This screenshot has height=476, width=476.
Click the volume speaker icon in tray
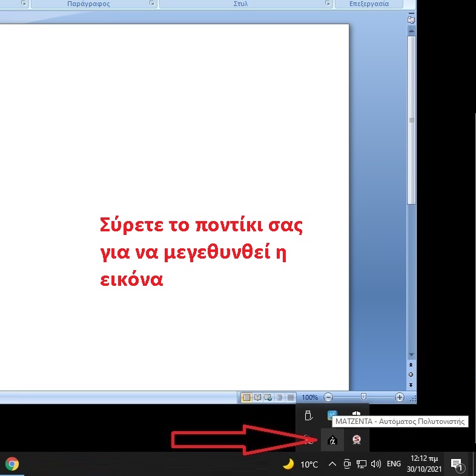coord(376,464)
